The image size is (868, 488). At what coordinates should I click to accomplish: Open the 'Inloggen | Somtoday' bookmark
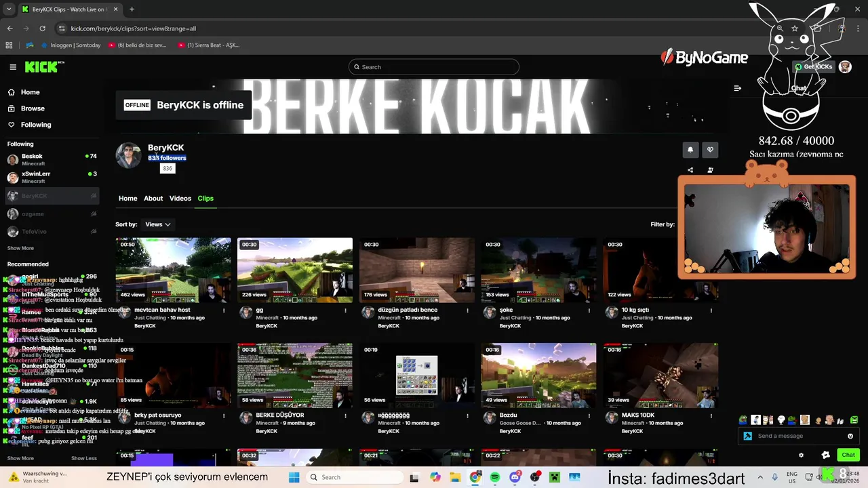pos(71,45)
